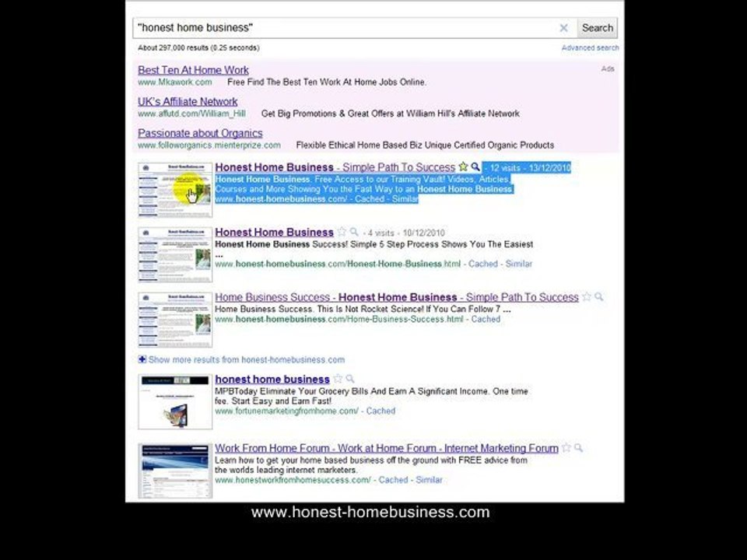Open thumbnail of first honest-homebusiness result

pyautogui.click(x=175, y=190)
